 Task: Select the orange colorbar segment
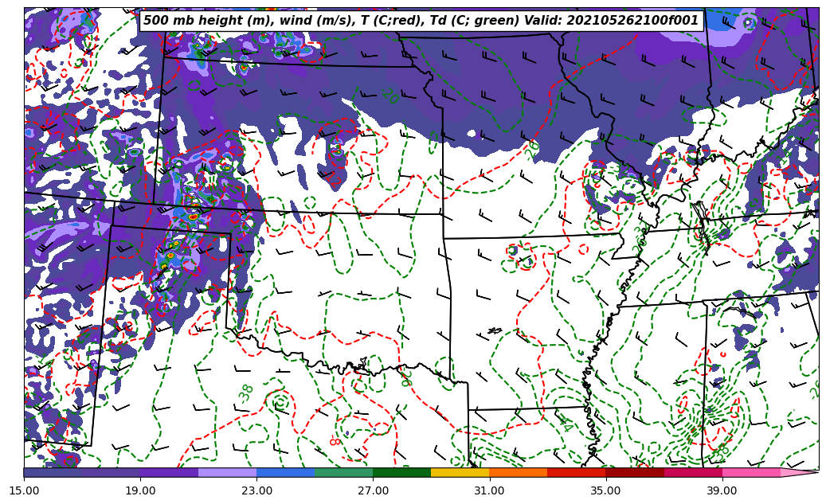518,472
